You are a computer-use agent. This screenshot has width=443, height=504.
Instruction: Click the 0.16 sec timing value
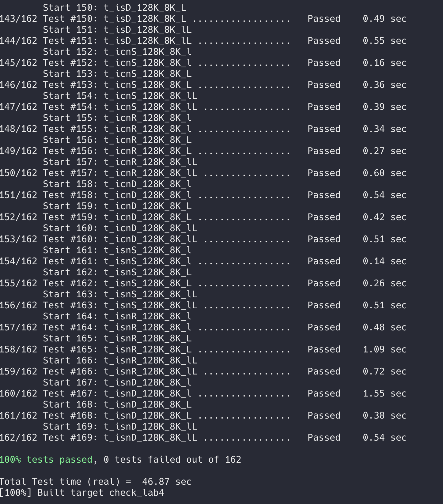click(384, 63)
